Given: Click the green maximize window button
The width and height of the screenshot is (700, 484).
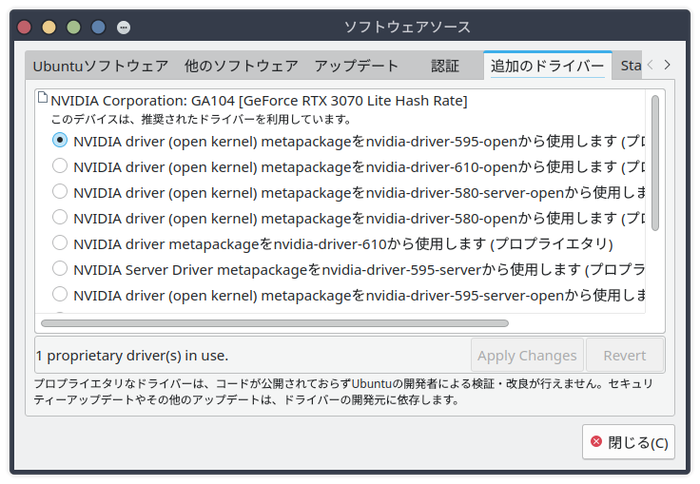Looking at the screenshot, I should click(74, 27).
